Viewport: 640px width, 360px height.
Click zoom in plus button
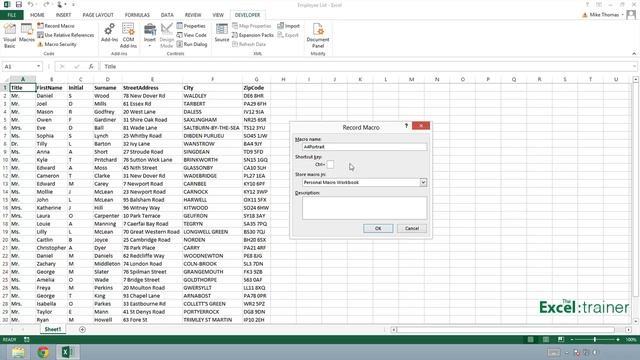click(x=618, y=340)
